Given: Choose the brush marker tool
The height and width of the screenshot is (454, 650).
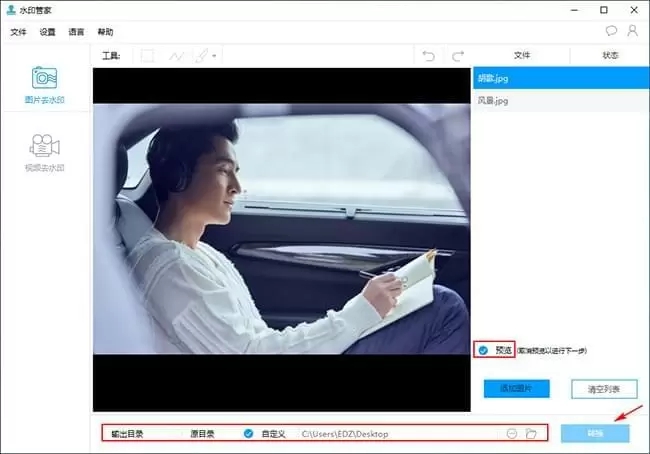Looking at the screenshot, I should (x=202, y=56).
